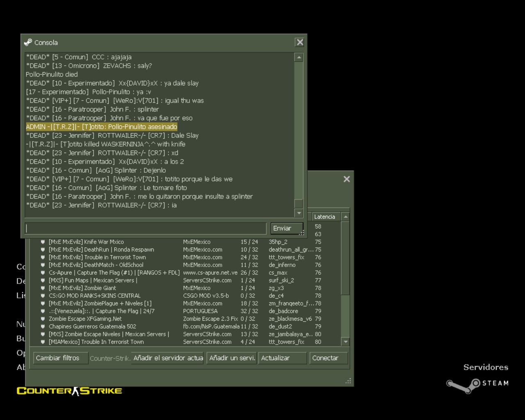Click the console scrollbar up arrow
The height and width of the screenshot is (420, 525).
(x=299, y=57)
